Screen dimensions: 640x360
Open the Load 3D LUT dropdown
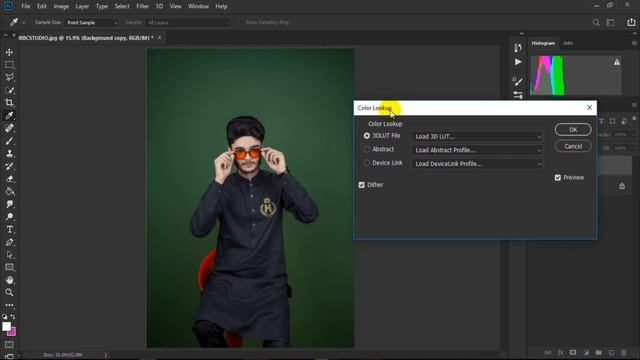[478, 137]
